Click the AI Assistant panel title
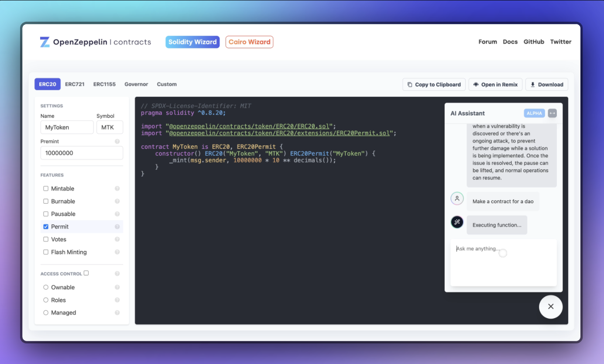 tap(467, 113)
